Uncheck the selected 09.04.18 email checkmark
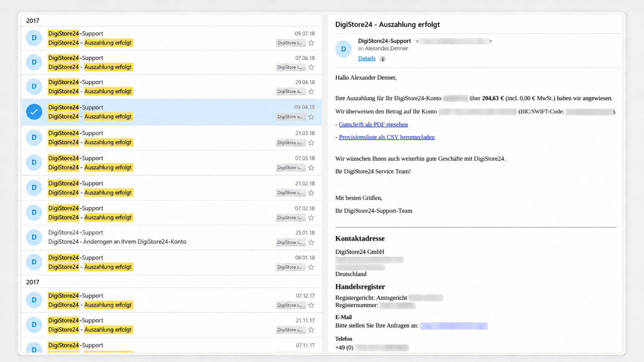The image size is (644, 362). pos(34,112)
